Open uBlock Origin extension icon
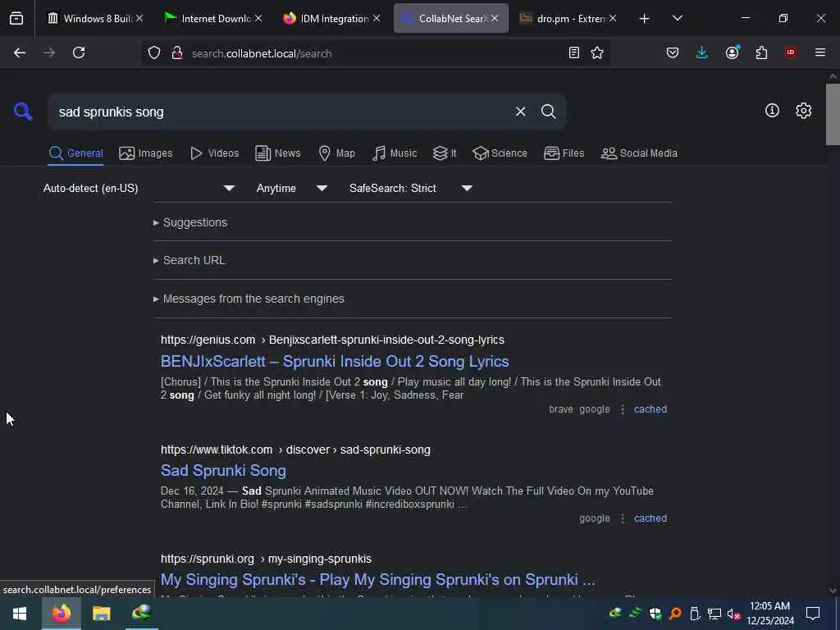Screen dimensions: 840x630 coord(791,52)
